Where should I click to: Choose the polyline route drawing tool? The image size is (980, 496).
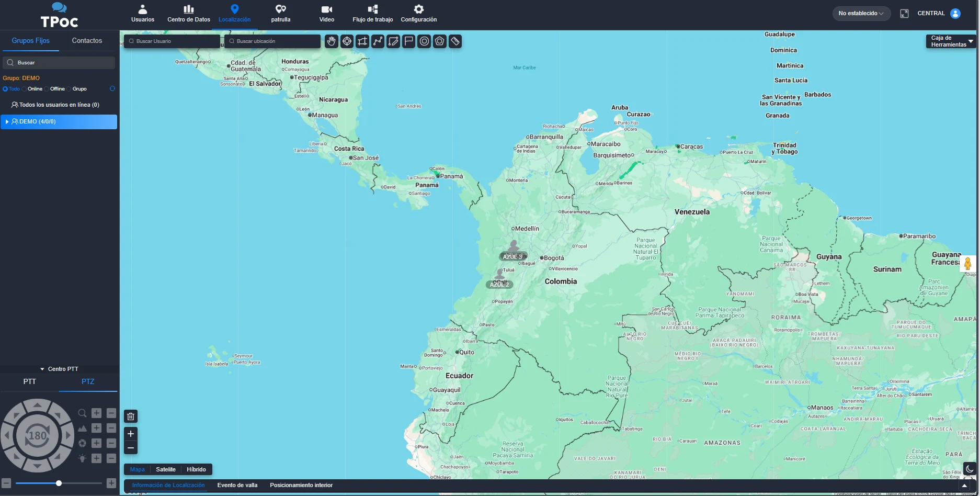coord(378,41)
